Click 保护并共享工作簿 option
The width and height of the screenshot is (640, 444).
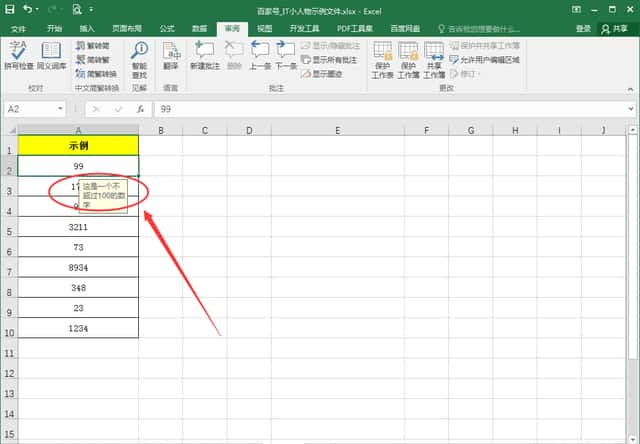point(484,46)
